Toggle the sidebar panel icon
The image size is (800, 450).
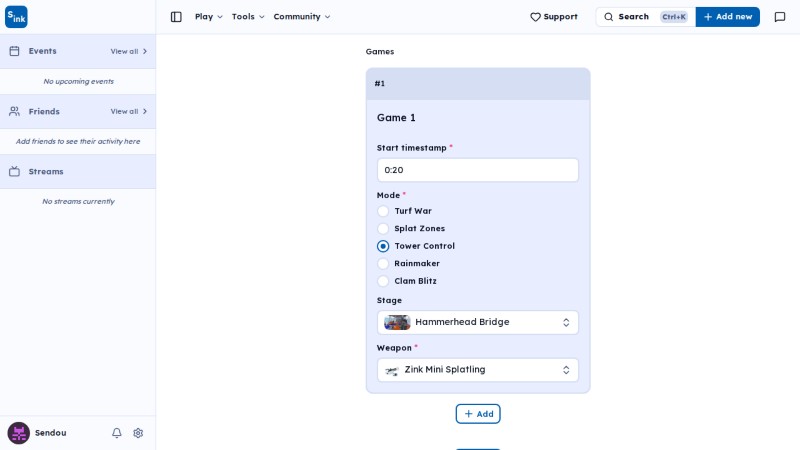(176, 17)
